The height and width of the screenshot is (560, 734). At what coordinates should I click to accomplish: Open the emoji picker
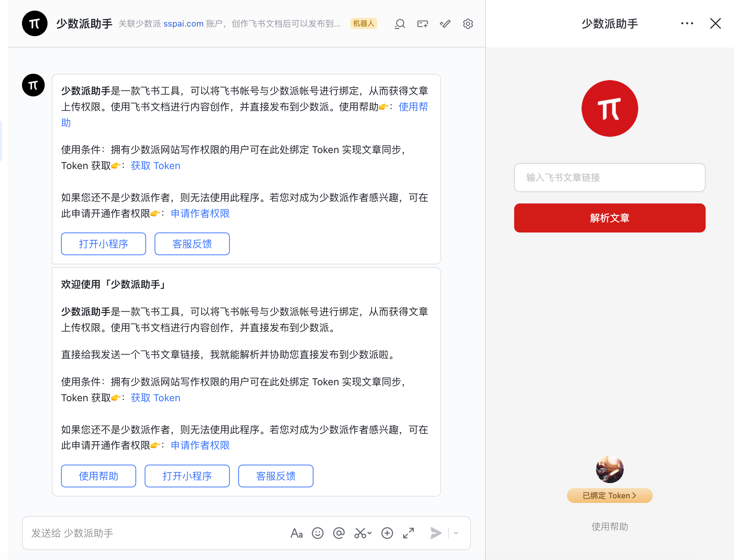point(318,533)
